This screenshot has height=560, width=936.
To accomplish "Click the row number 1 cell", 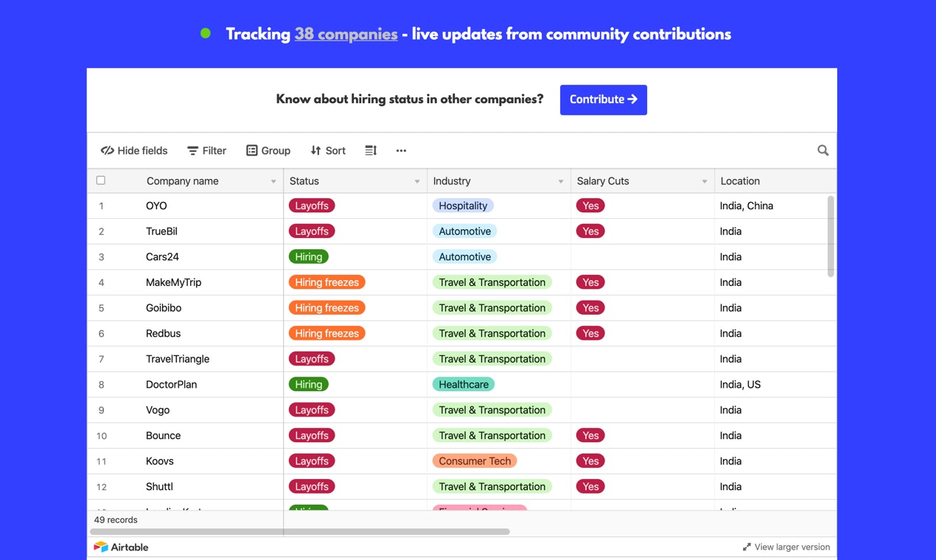I will click(x=101, y=206).
